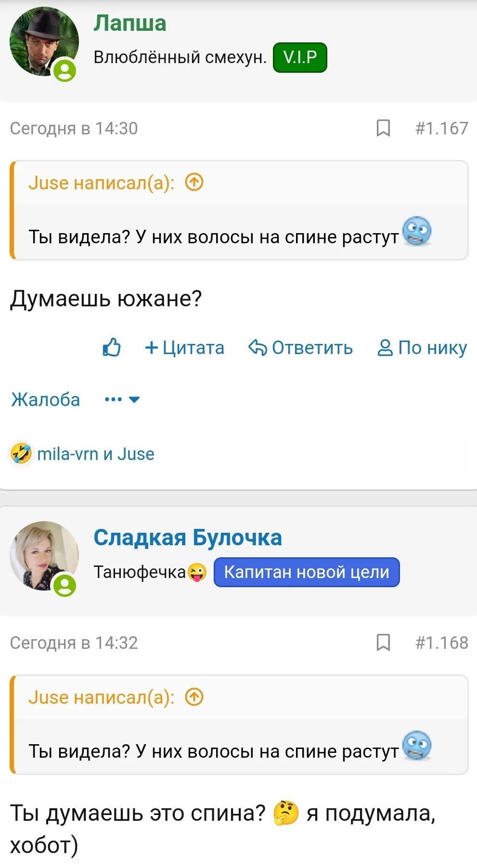Report the post via Жалоба
Screen dimensions: 477x868
pyautogui.click(x=45, y=399)
